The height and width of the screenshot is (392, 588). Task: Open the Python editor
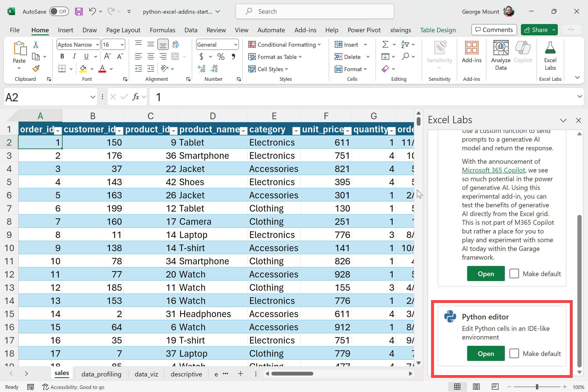(486, 354)
